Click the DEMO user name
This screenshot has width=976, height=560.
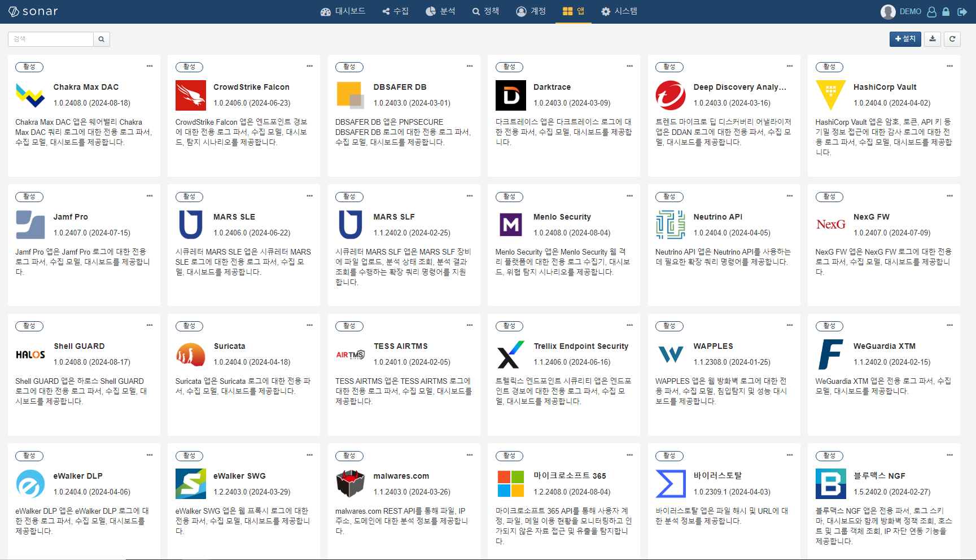(910, 11)
